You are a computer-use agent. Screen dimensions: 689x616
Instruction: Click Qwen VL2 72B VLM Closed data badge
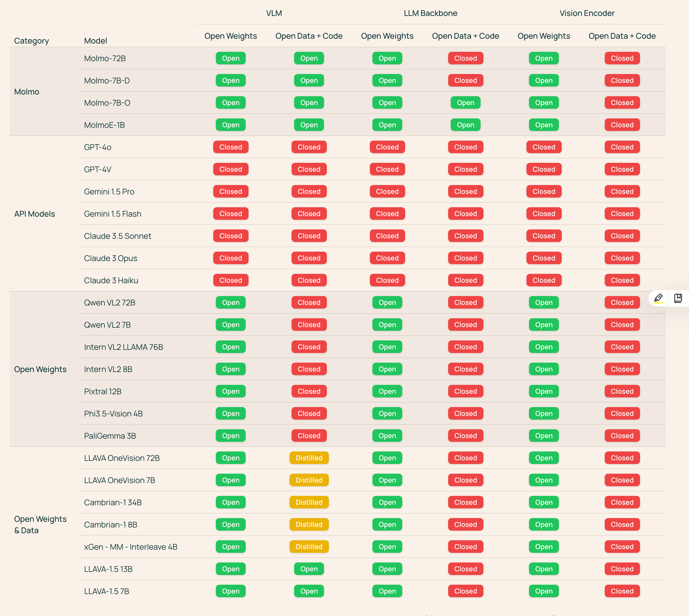click(309, 303)
